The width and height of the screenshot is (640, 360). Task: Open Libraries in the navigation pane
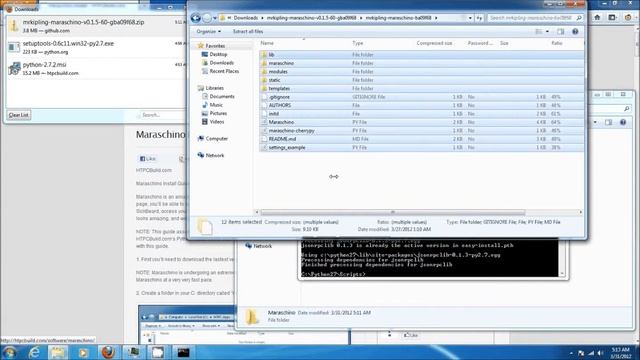211,88
